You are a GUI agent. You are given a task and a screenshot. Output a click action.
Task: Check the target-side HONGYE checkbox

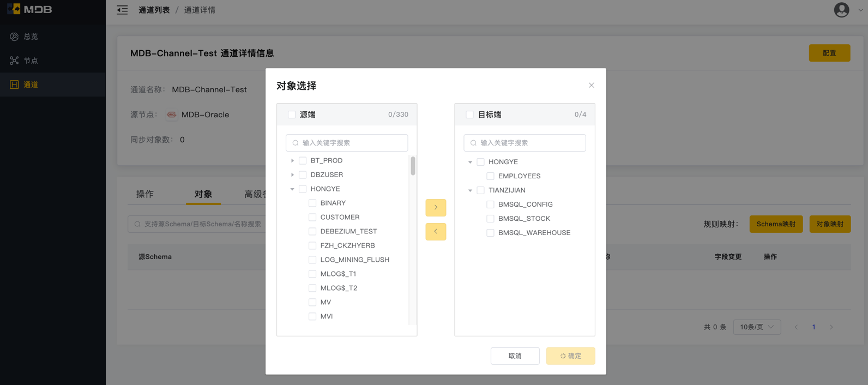(x=480, y=162)
